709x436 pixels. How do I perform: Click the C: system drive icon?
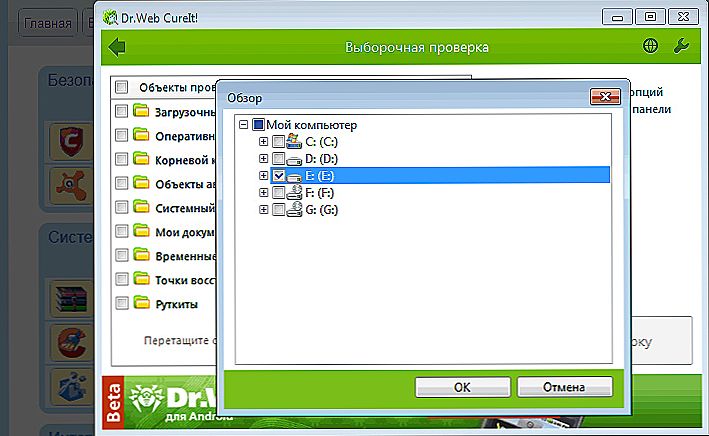(x=294, y=141)
